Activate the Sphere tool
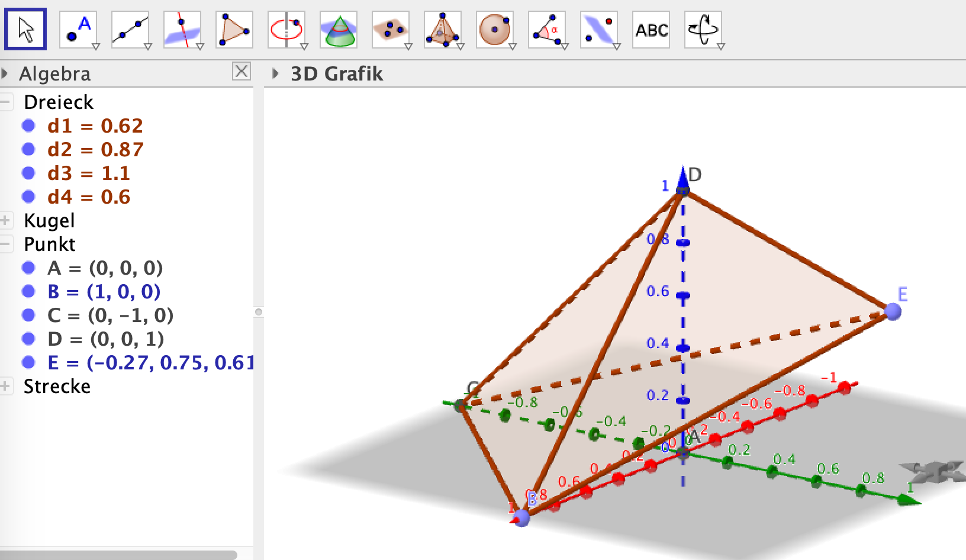Screen dimensions: 966x560 495,28
